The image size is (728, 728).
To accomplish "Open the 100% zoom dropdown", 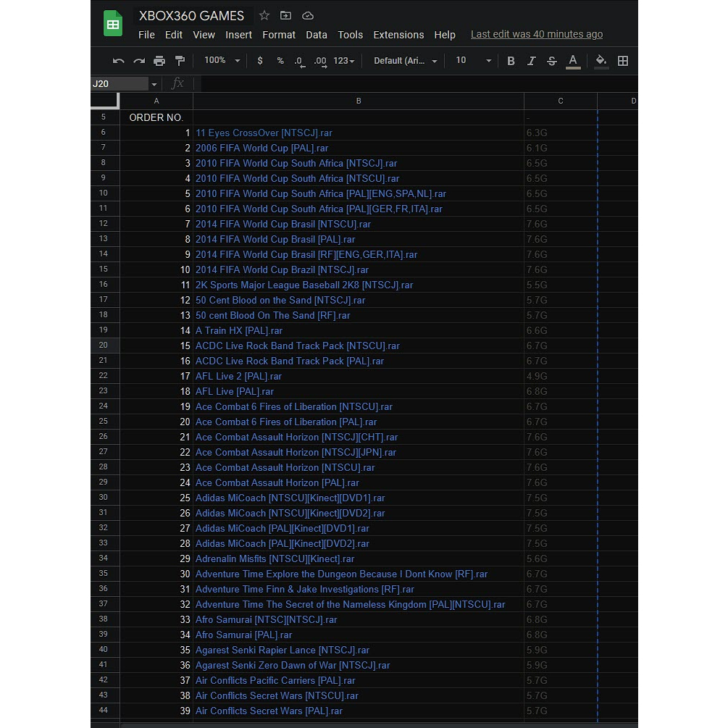I will tap(222, 61).
